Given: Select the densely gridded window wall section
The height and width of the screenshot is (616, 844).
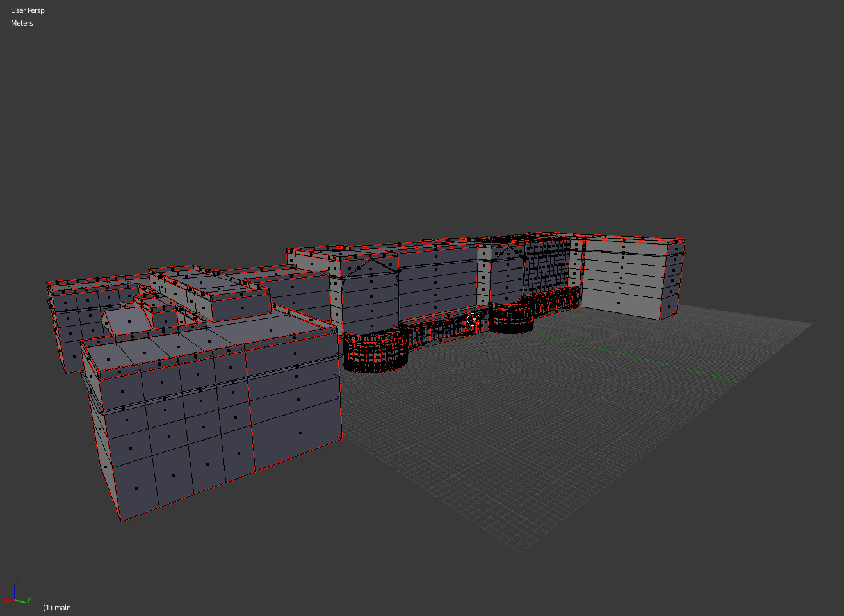Looking at the screenshot, I should [x=546, y=264].
